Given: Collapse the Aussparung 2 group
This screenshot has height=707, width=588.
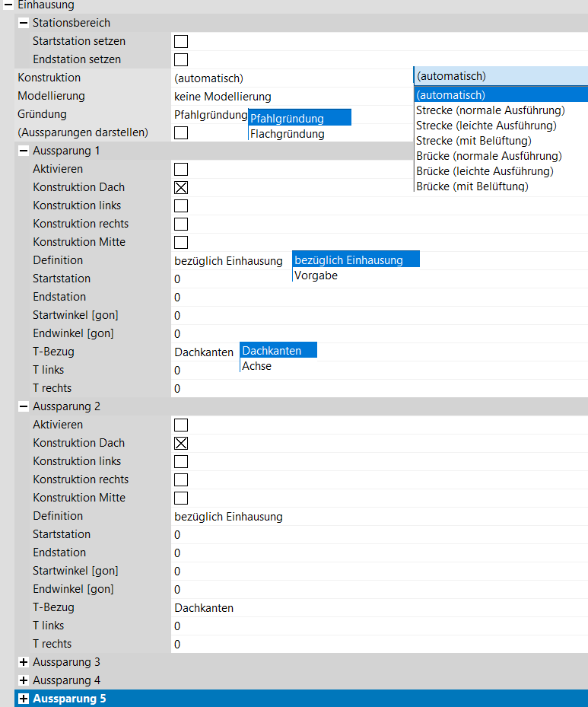Looking at the screenshot, I should pos(24,406).
